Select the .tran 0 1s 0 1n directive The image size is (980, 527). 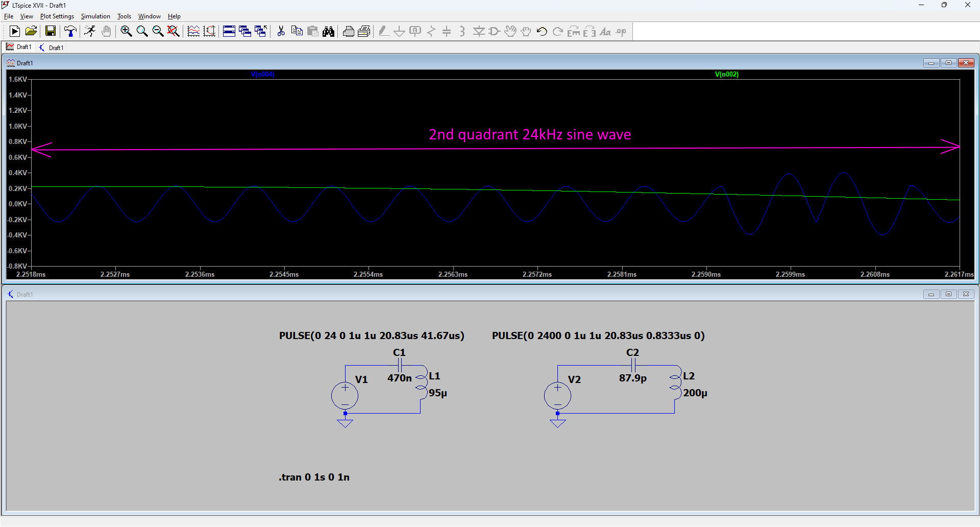[314, 477]
